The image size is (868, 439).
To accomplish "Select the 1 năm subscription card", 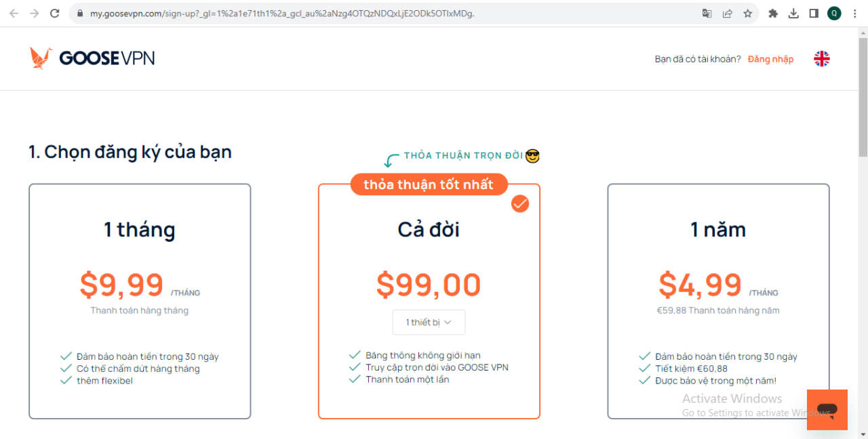I will pos(718,298).
